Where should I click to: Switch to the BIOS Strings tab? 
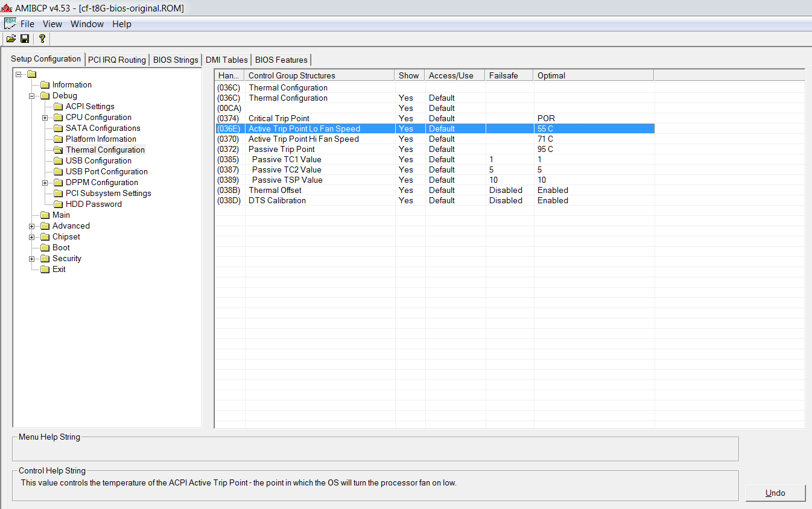(x=176, y=60)
